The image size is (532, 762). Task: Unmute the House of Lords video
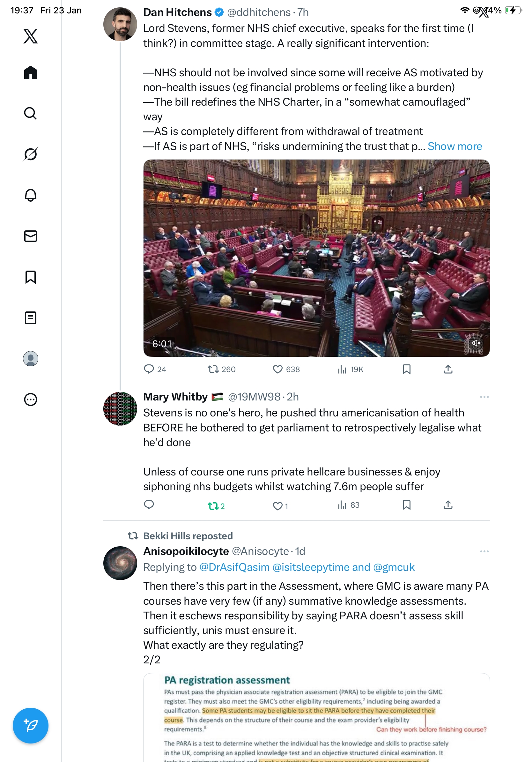476,343
